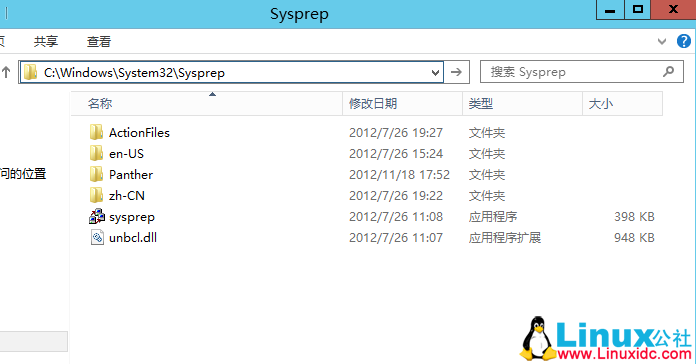Image resolution: width=696 pixels, height=364 pixels.
Task: Minimize the Sysprep window
Action: (x=610, y=9)
